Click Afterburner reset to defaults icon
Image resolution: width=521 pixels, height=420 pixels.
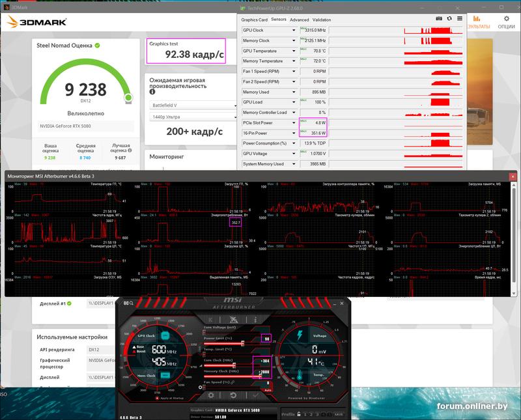coord(233,395)
